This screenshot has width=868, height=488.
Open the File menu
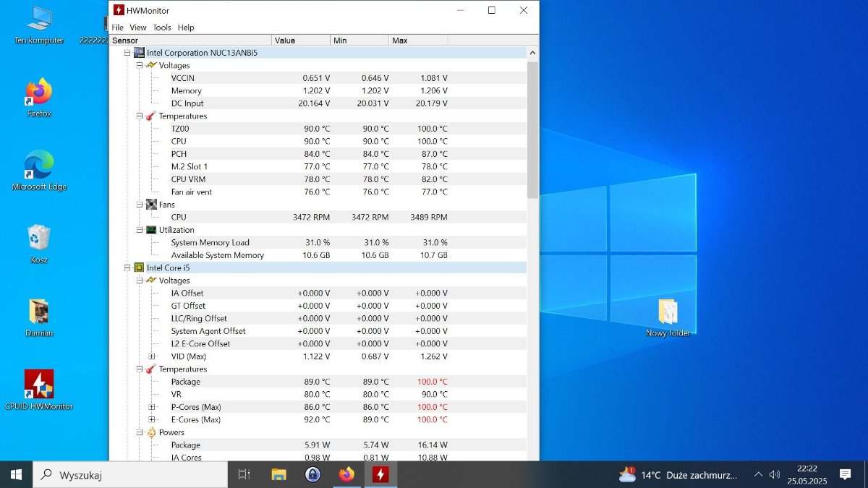click(x=117, y=27)
